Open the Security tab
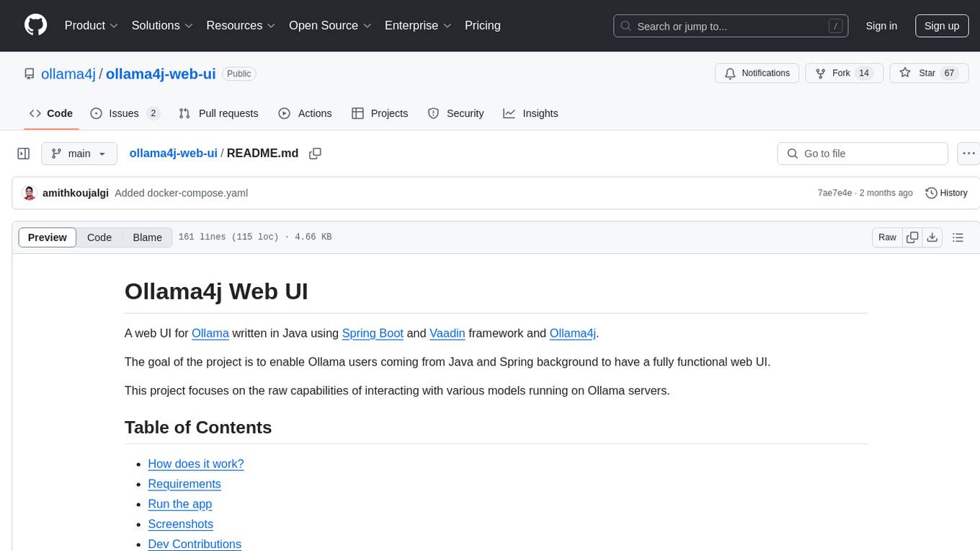The height and width of the screenshot is (551, 980). (455, 113)
